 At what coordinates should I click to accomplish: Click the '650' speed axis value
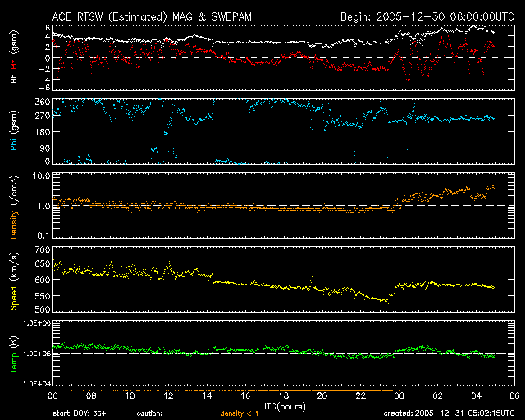pyautogui.click(x=43, y=263)
